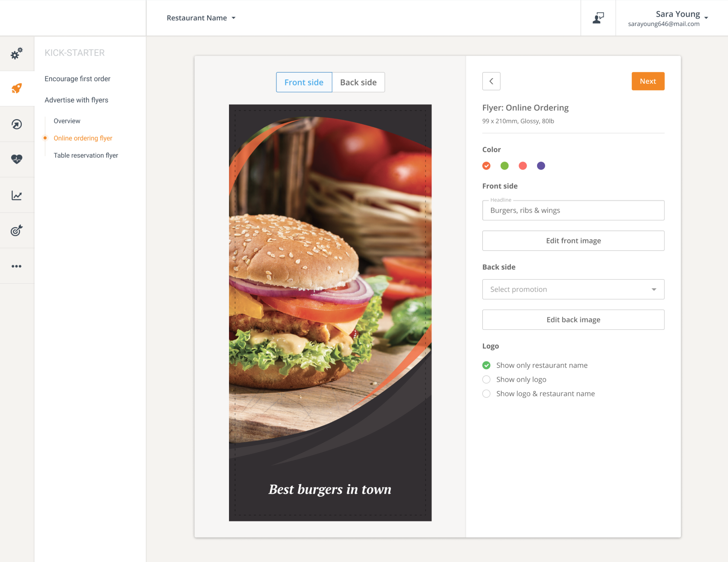Open the compass arrow sidebar icon
This screenshot has height=562, width=728.
click(17, 124)
